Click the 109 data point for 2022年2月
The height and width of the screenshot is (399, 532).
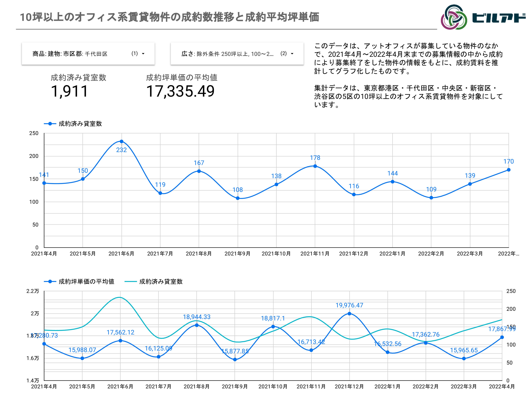[431, 198]
